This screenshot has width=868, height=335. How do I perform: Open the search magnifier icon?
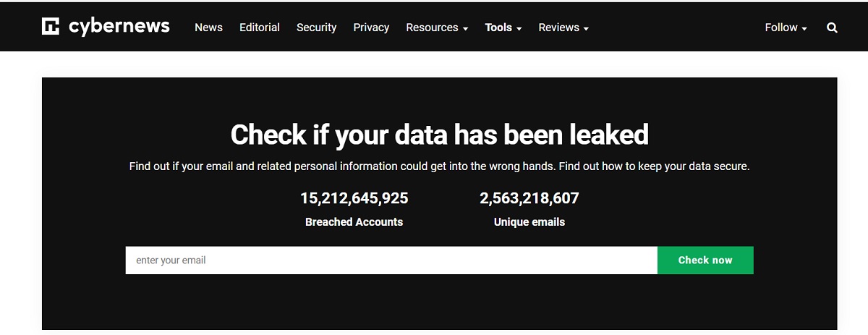(832, 27)
